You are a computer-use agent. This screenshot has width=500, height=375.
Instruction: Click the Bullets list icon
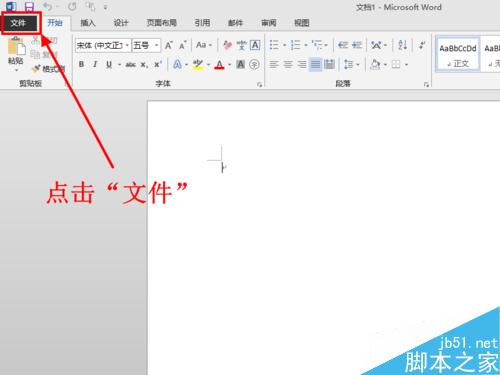274,45
